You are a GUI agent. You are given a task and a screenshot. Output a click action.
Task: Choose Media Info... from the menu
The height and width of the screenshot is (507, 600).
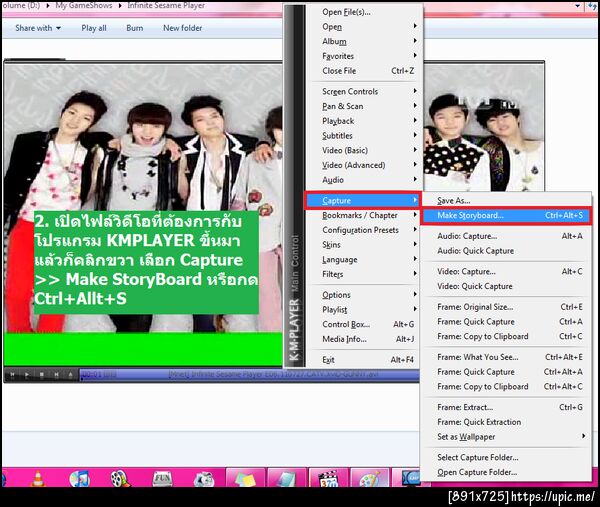coord(364,339)
